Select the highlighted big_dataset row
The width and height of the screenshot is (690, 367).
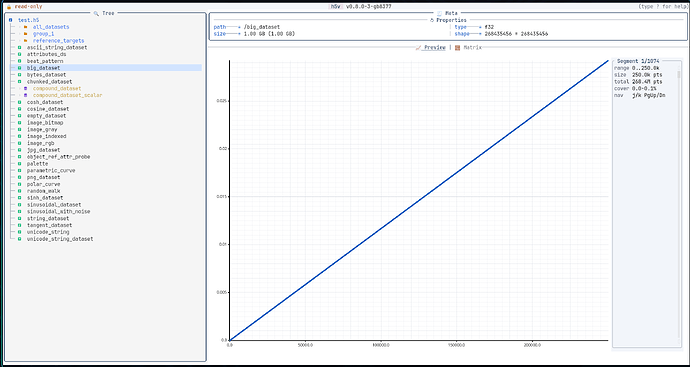tap(105, 68)
